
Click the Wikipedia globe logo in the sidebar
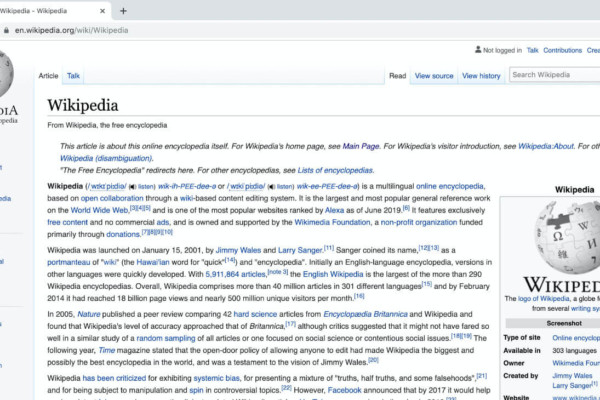coord(8,78)
